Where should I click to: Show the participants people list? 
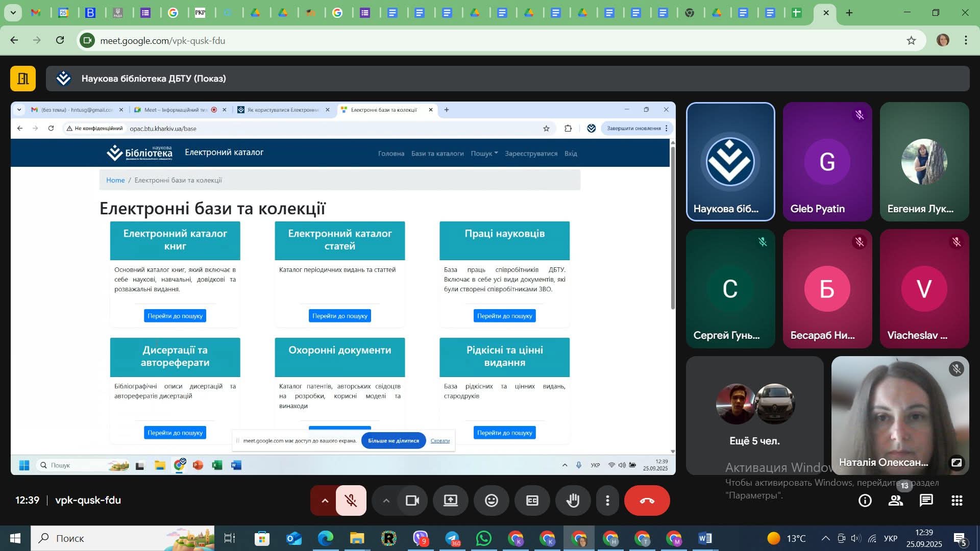tap(896, 500)
